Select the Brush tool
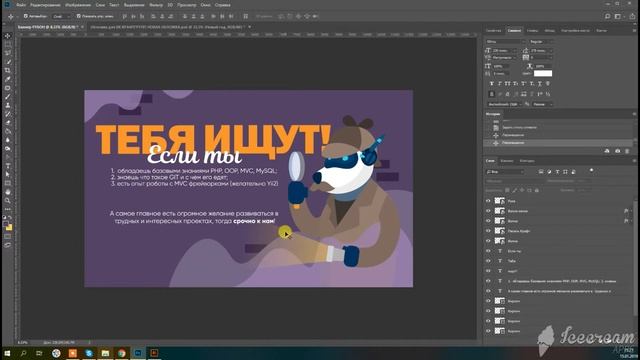640x360 pixels. tap(8, 97)
